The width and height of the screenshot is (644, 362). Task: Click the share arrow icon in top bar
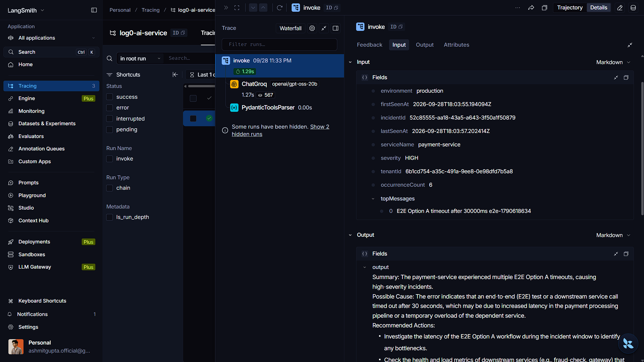(531, 8)
